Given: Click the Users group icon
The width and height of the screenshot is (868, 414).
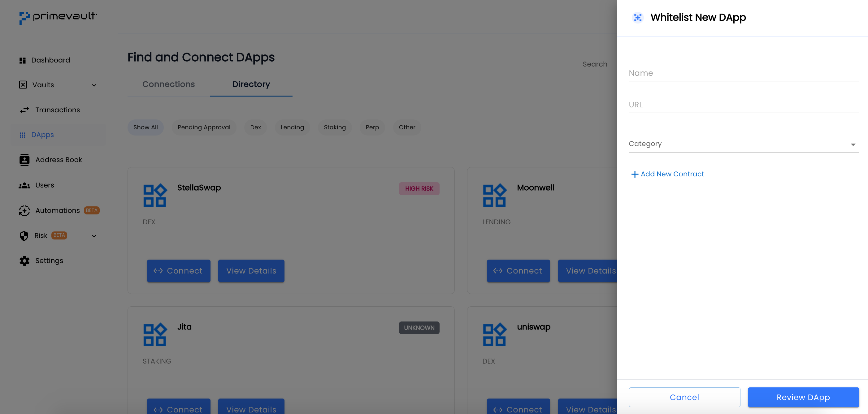Looking at the screenshot, I should point(24,185).
